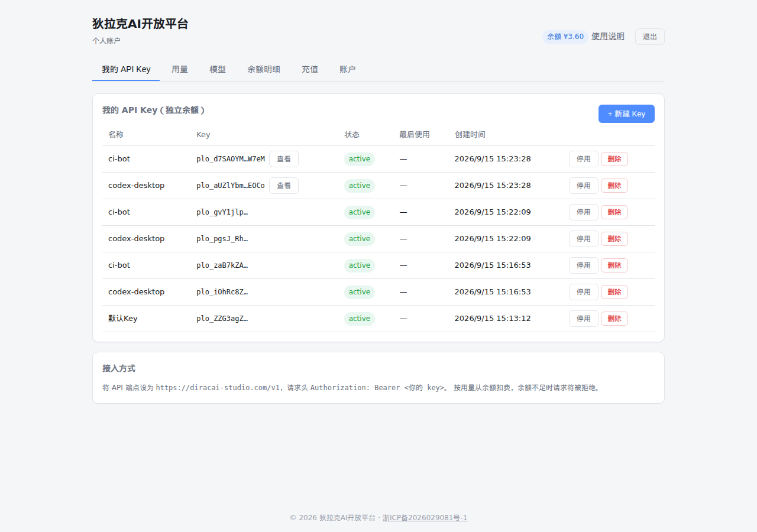Viewport: 757px width, 532px height.
Task: Select the key text plo_pgsJ_Rh…
Action: tap(222, 239)
